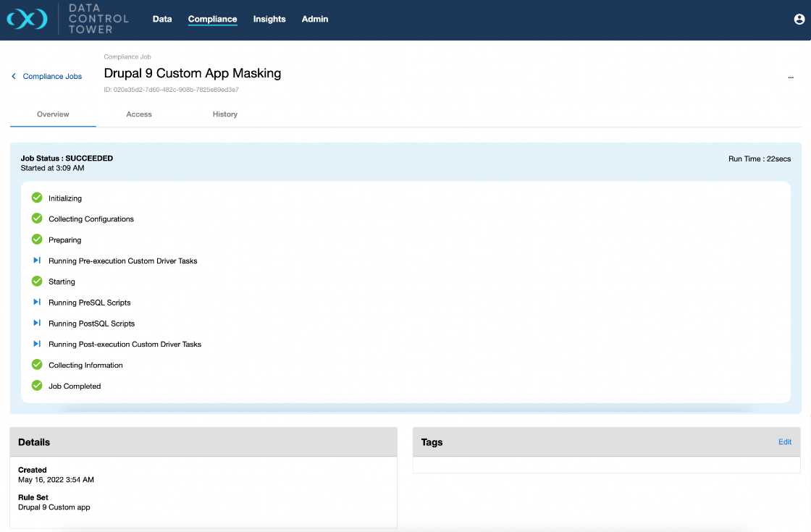Select the Overview tab
Screen dimensions: 811x532
click(x=53, y=114)
